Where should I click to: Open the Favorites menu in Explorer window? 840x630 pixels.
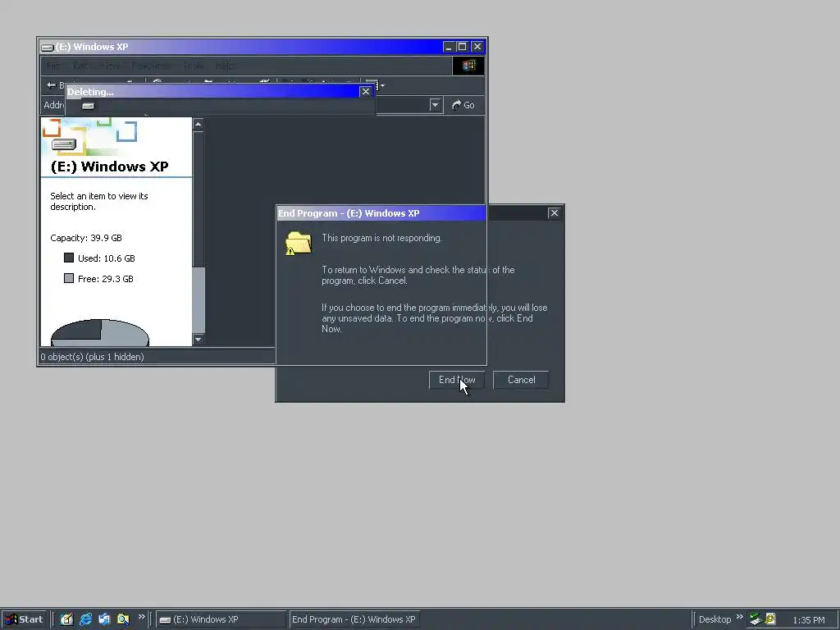151,66
